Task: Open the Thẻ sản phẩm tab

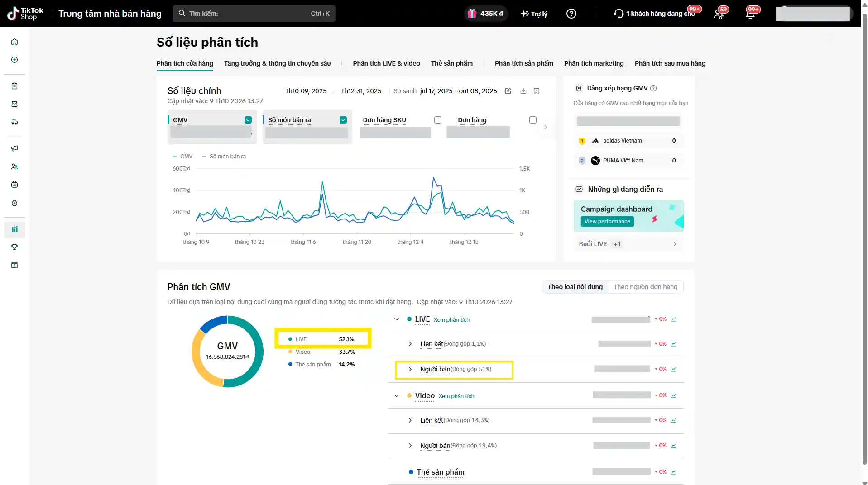Action: coord(452,63)
